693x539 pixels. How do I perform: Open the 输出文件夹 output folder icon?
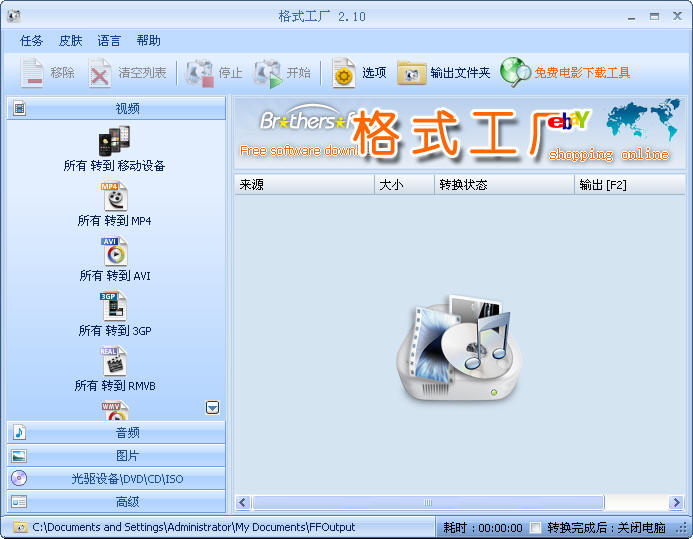click(x=411, y=73)
